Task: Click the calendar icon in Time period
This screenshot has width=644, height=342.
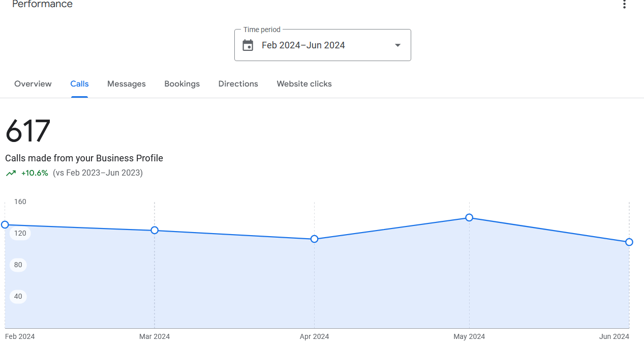Action: [248, 45]
